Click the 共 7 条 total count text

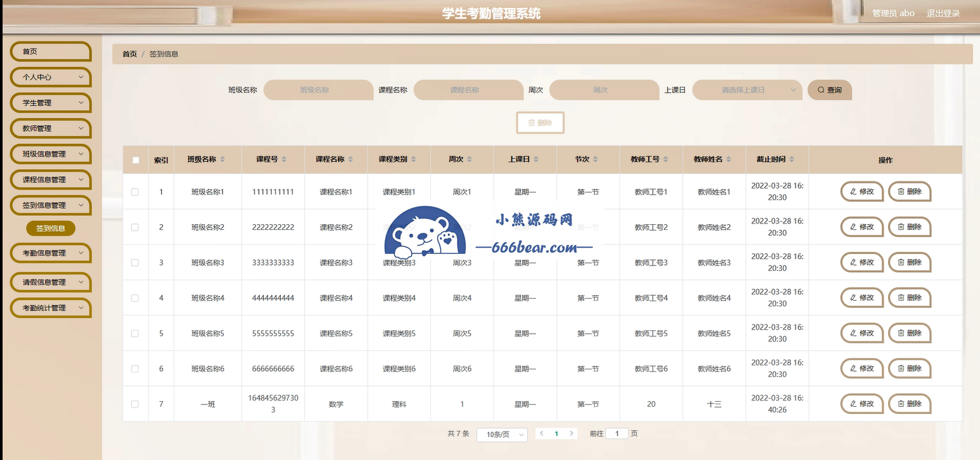[458, 433]
